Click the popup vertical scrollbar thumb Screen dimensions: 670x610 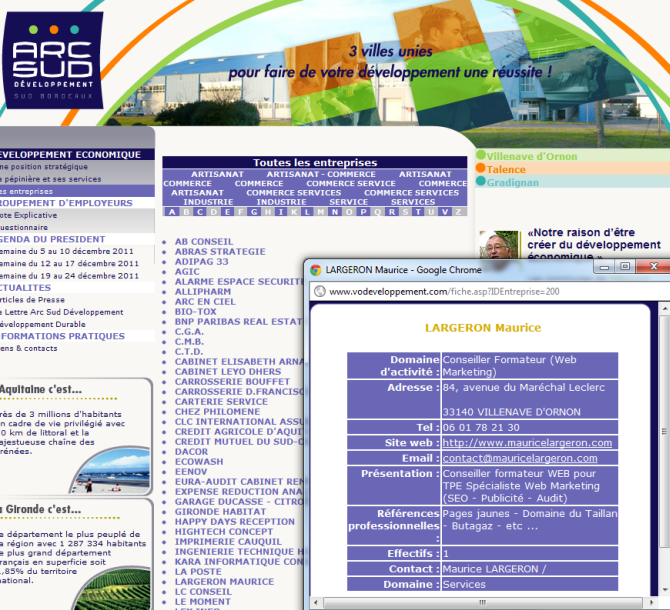[665, 431]
